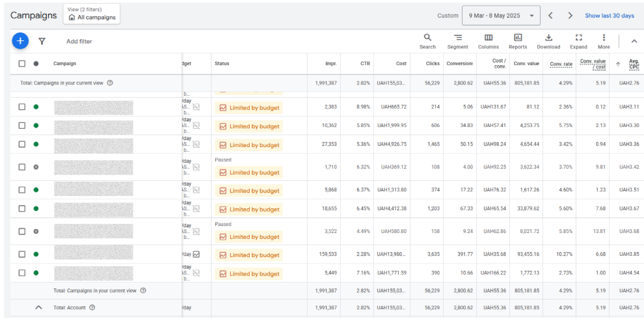
Task: Open green status dot of row with 2,383 impressions
Action: 36,107
